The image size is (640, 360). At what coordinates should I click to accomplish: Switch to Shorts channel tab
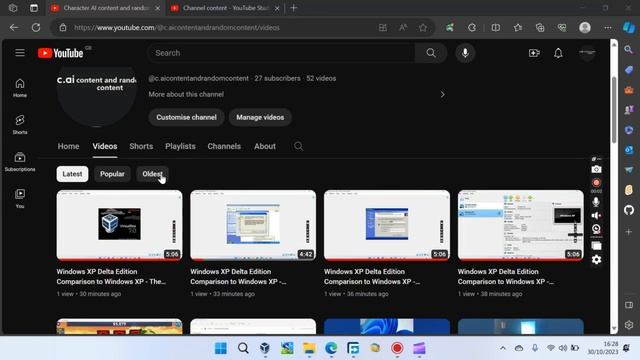coord(141,146)
